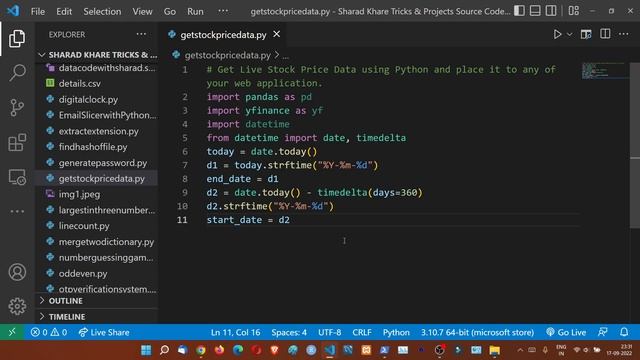
Task: Show hidden menu bar items
Action: (x=223, y=11)
